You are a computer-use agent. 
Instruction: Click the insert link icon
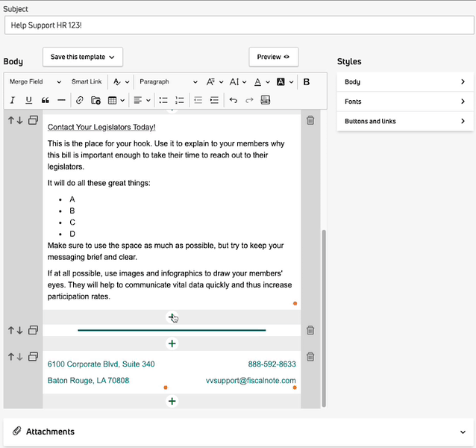pos(80,100)
